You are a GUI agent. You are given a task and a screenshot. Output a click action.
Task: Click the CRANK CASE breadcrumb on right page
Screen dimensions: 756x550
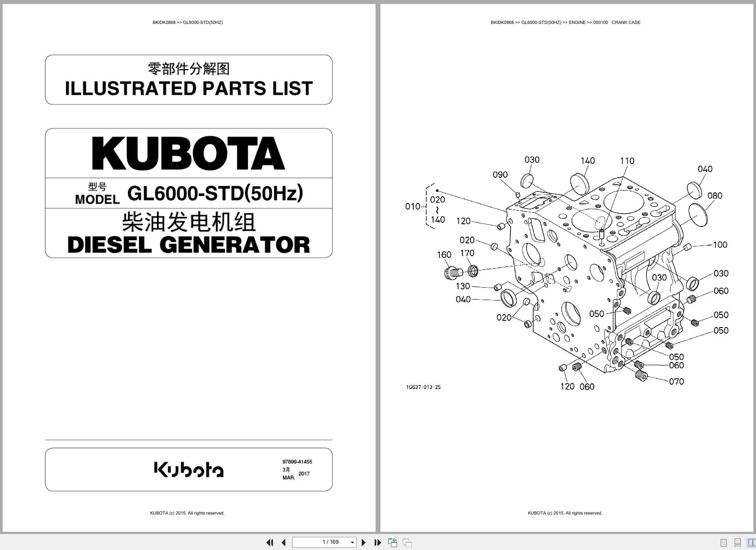pos(626,22)
